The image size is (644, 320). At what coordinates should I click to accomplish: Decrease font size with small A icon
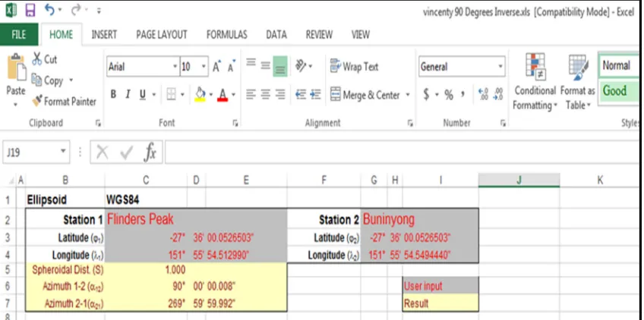tap(232, 67)
